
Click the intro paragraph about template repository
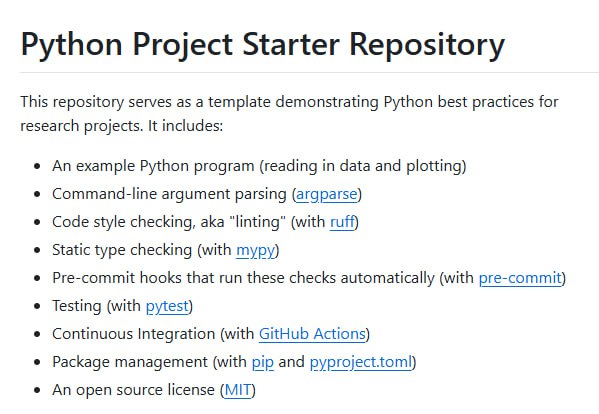click(289, 114)
